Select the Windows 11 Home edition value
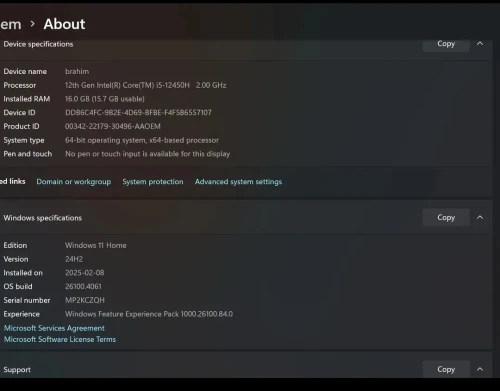Image resolution: width=500 pixels, height=391 pixels. pyautogui.click(x=96, y=245)
